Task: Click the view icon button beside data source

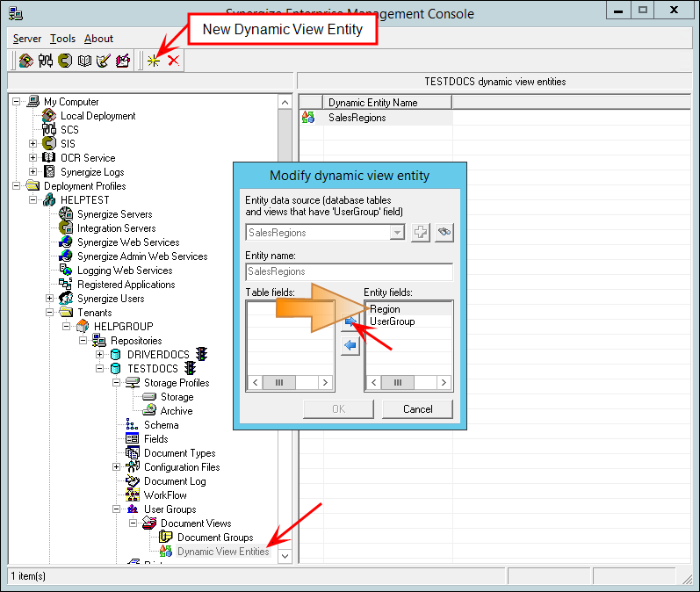Action: click(x=444, y=232)
